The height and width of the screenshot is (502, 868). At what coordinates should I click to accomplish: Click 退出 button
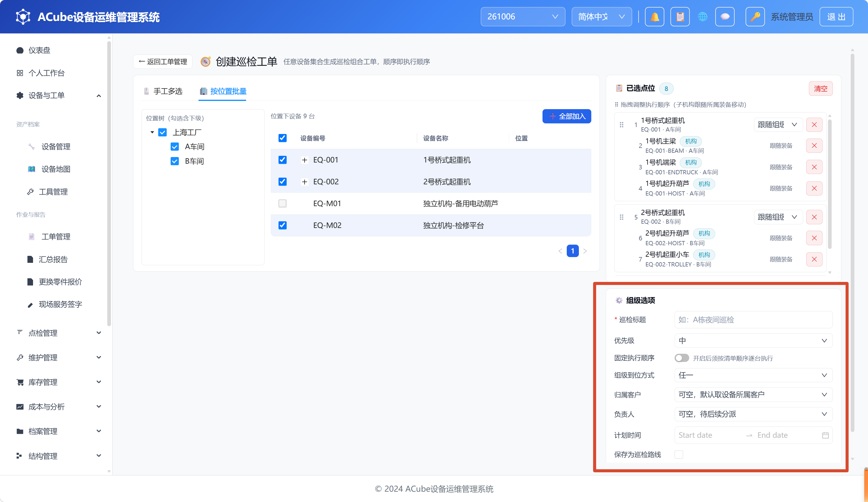click(836, 17)
